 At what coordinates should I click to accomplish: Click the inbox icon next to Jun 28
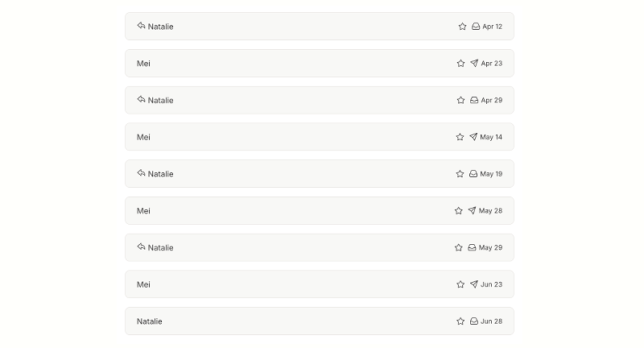[474, 321]
